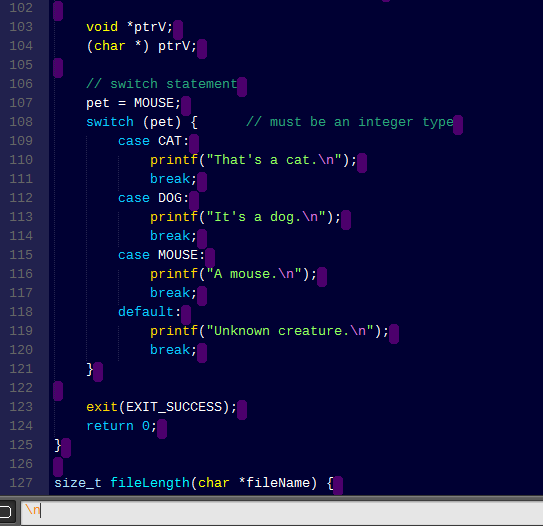Click the 'return 0;' statement

click(122, 426)
